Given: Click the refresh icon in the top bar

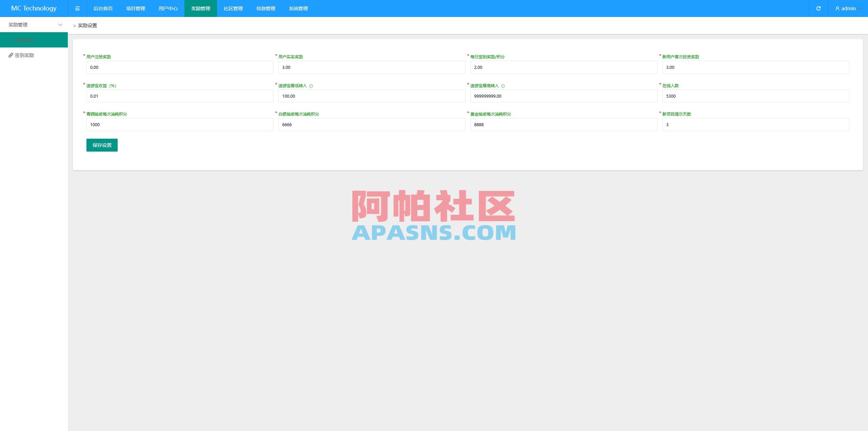Looking at the screenshot, I should [x=818, y=8].
